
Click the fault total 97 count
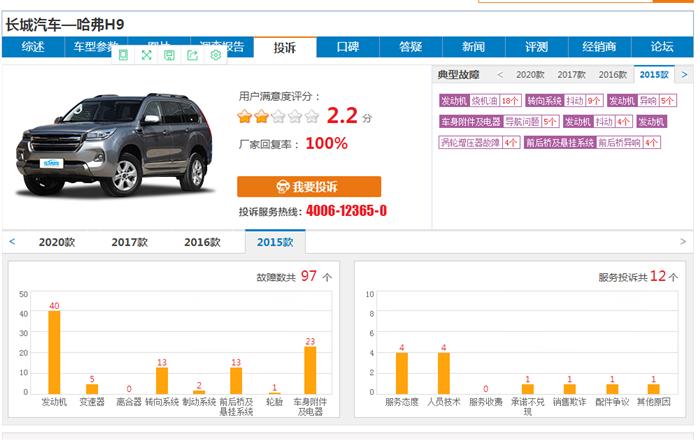pos(308,276)
